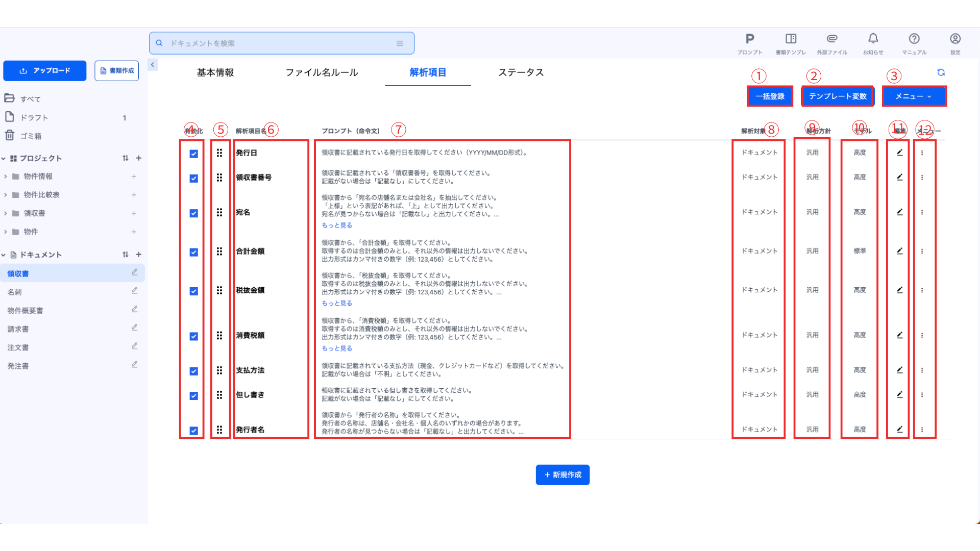Switch to 基本情報 tab
The height and width of the screenshot is (551, 980).
click(x=215, y=72)
